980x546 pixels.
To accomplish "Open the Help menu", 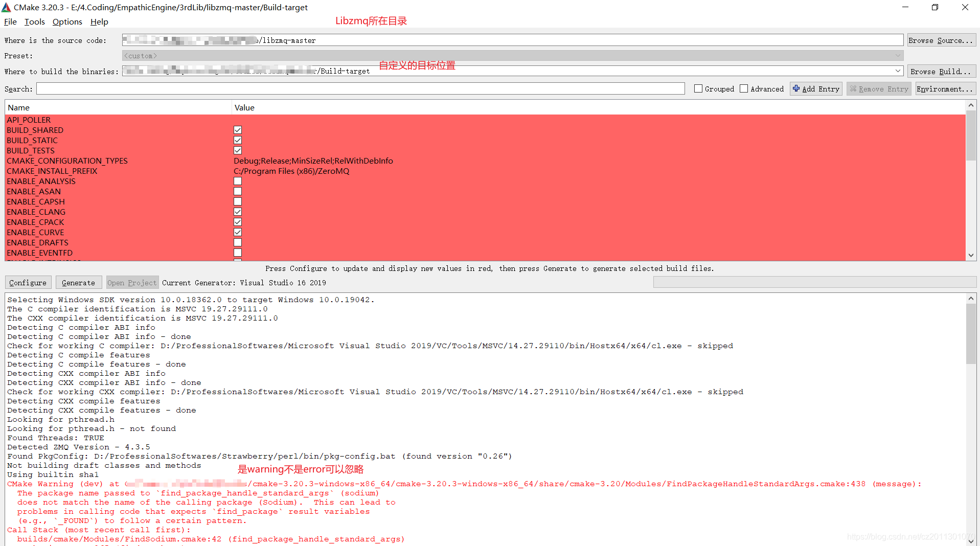I will pyautogui.click(x=99, y=21).
